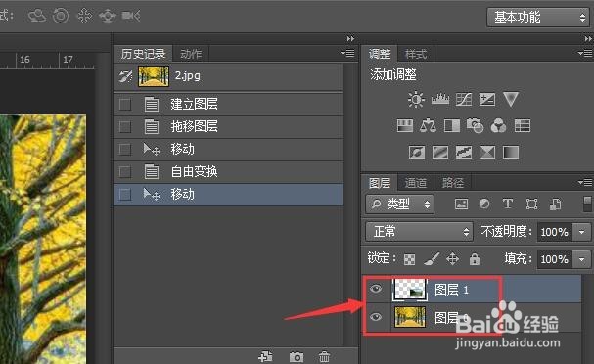Lock all padlock icon
The height and width of the screenshot is (364, 594).
point(475,259)
